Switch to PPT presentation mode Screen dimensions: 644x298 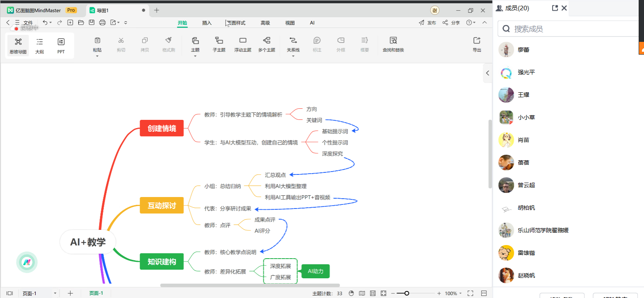61,45
